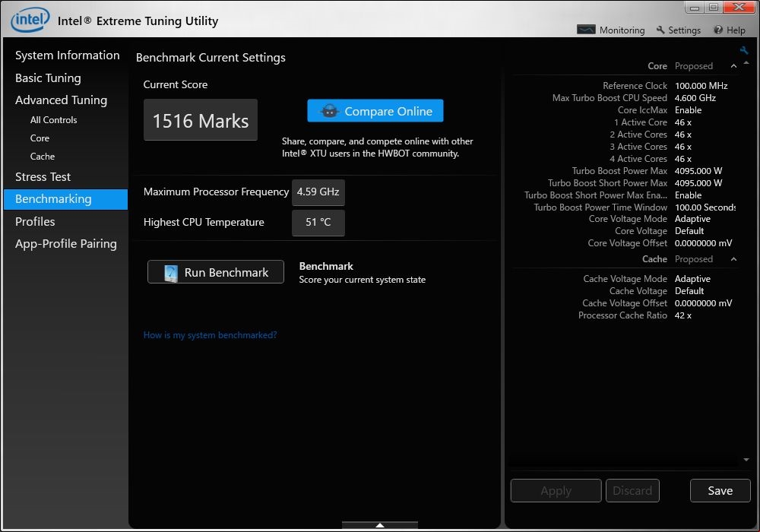
Task: Click Core Voltage Offset 0.0000000 mV value
Action: [x=703, y=242]
